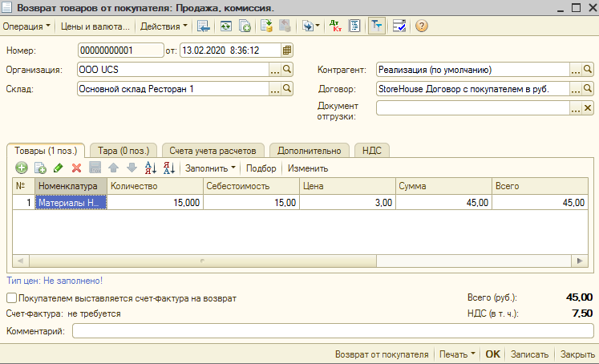
Task: Open the calendar picker icon
Action: pyautogui.click(x=287, y=51)
